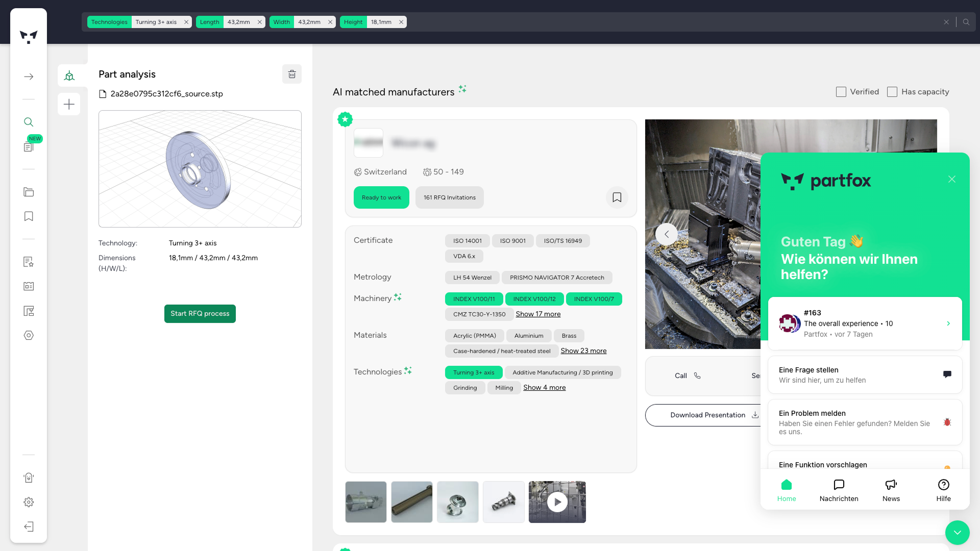This screenshot has width=980, height=551.
Task: Select the 3D part analysis tab icon
Action: pos(69,76)
